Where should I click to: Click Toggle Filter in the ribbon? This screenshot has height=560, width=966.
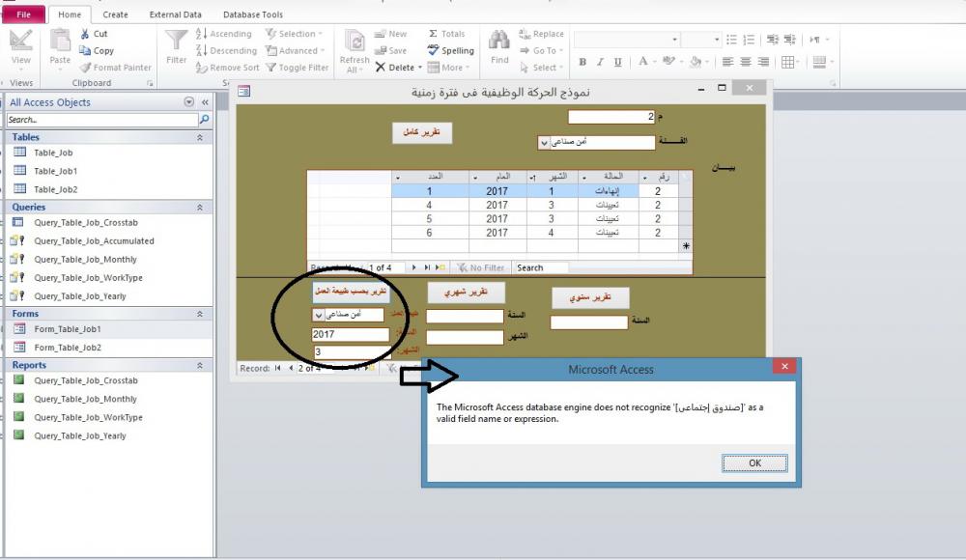[x=297, y=68]
